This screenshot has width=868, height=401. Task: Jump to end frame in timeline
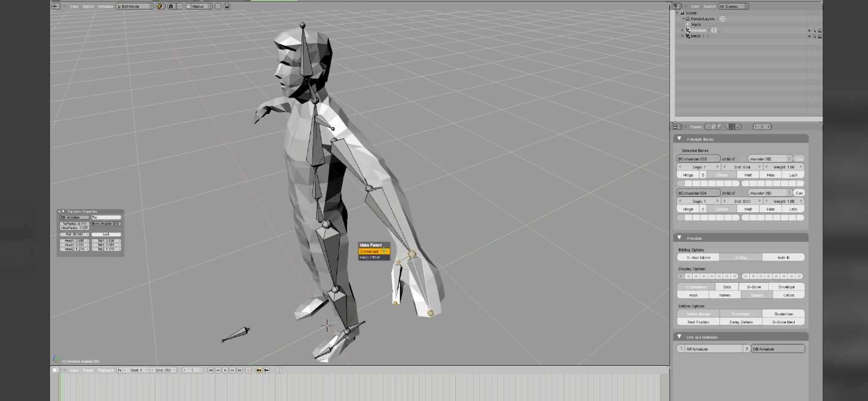pos(240,370)
